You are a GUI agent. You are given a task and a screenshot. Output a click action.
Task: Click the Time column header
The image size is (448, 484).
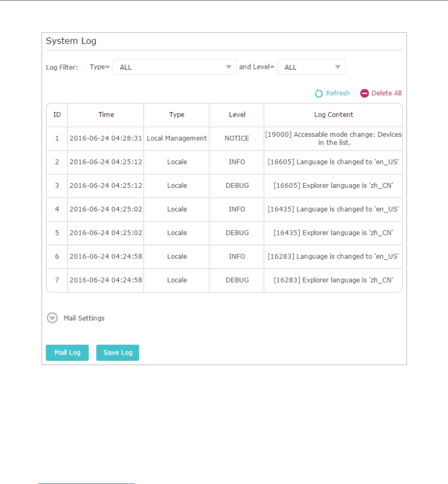106,115
